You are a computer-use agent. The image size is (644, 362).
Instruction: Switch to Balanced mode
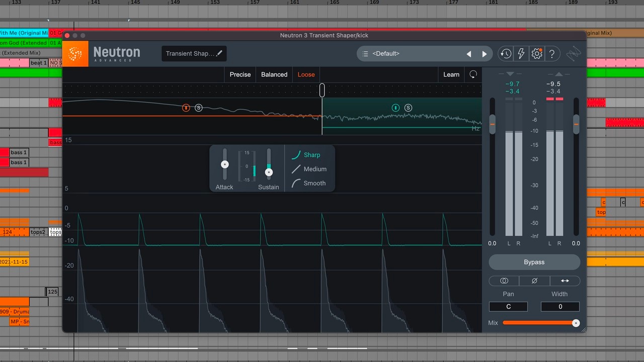coord(274,74)
